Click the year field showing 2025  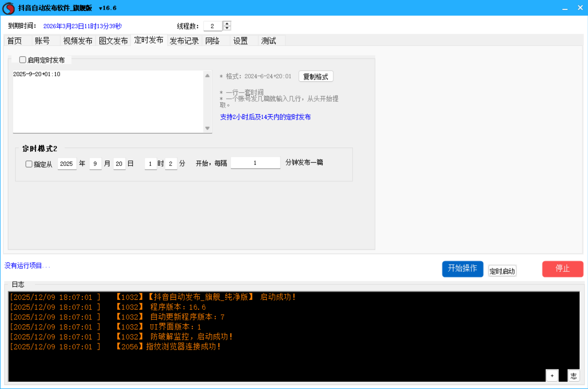point(67,164)
